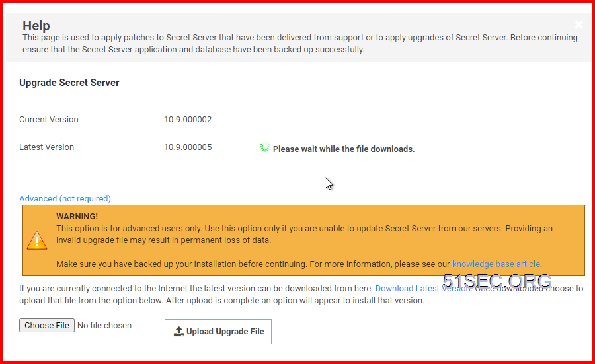Open the Download Latest Version link
595x364 pixels.
[x=423, y=289]
